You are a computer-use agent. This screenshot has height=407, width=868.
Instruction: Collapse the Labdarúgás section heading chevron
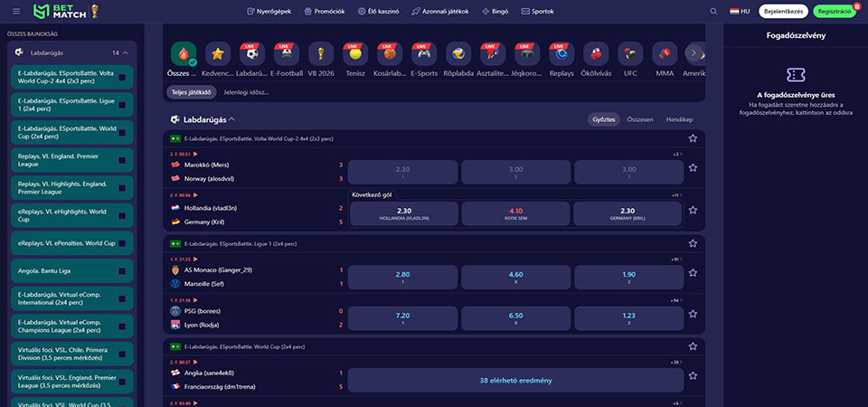coord(232,119)
